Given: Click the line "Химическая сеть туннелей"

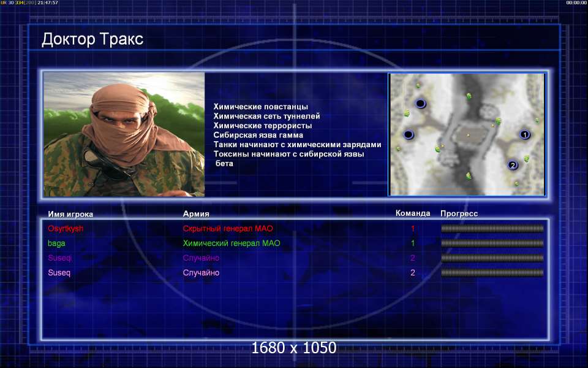Looking at the screenshot, I should 266,116.
